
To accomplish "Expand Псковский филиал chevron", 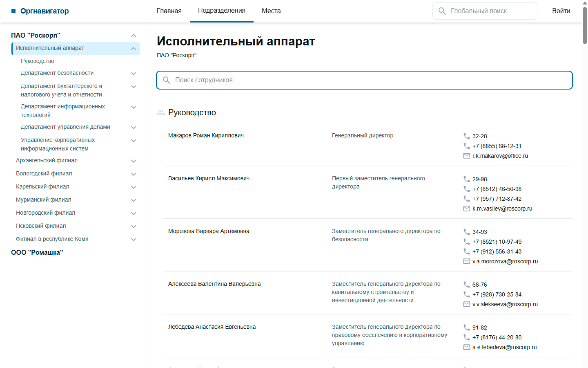I will point(134,227).
